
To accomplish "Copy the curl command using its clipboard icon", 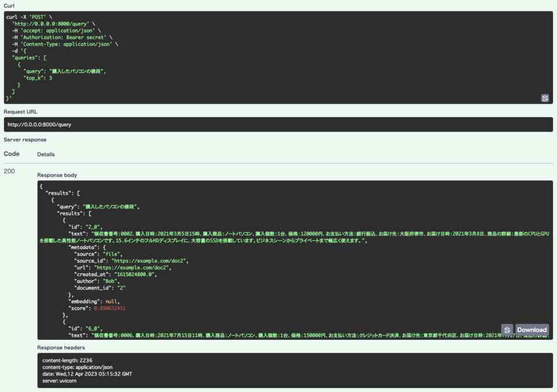I will [x=544, y=98].
